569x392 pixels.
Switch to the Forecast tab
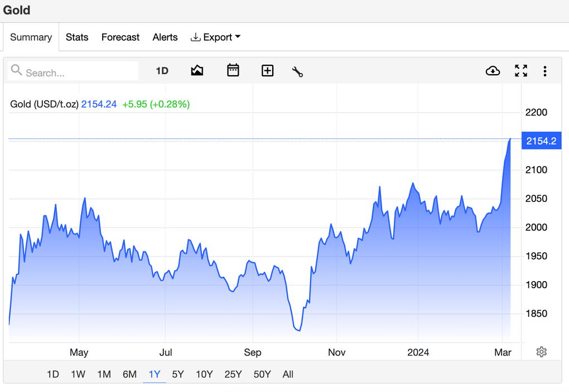120,37
